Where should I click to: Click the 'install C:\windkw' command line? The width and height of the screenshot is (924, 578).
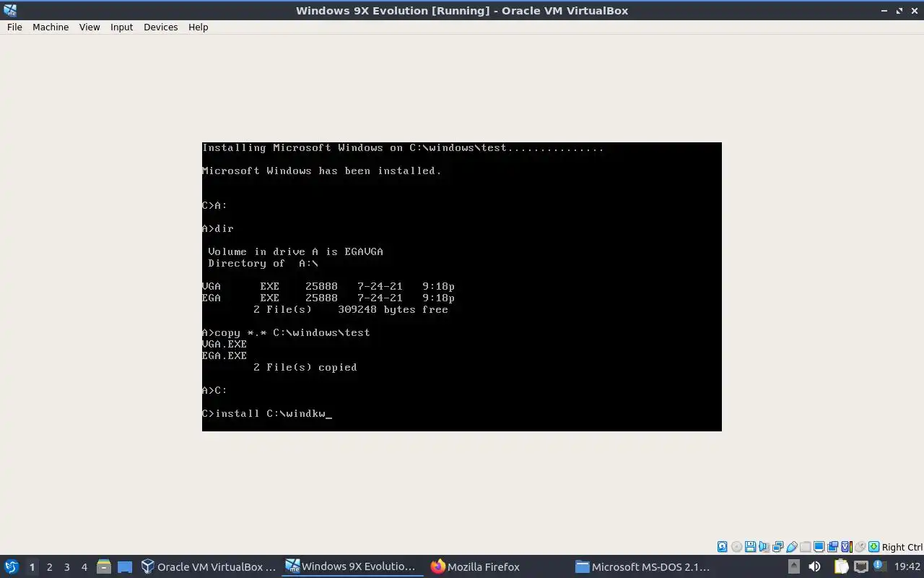(x=267, y=413)
